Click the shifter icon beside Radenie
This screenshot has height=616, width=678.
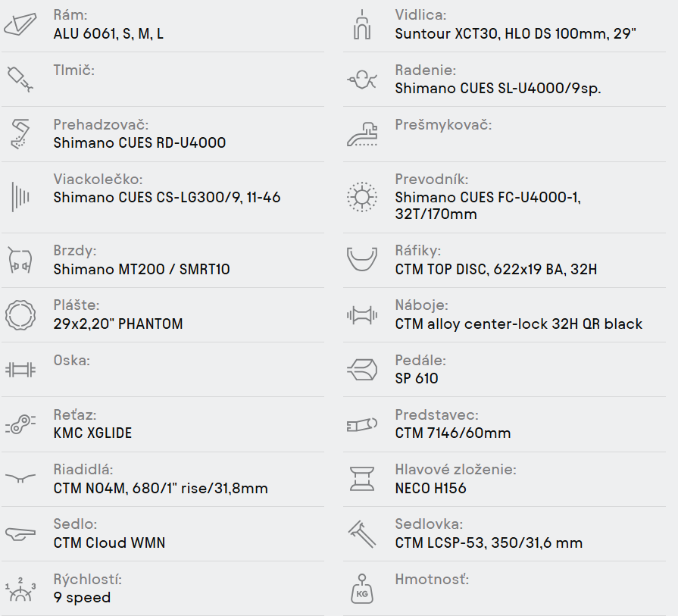[x=362, y=80]
